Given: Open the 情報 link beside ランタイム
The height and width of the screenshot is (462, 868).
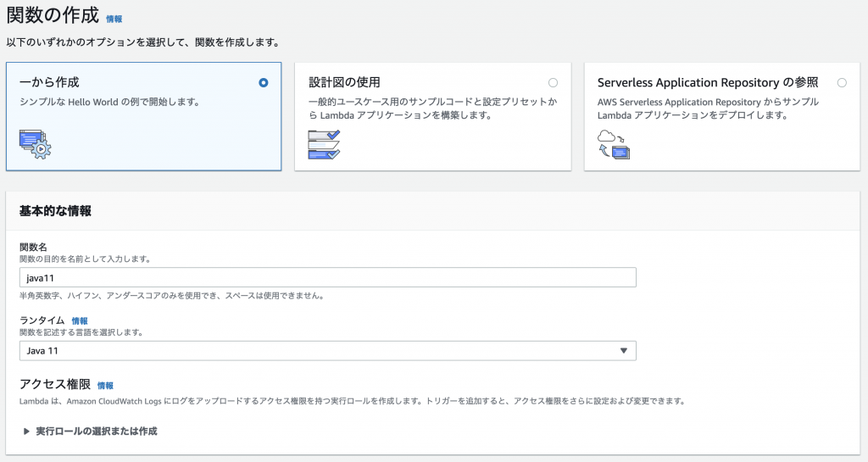Looking at the screenshot, I should tap(80, 321).
